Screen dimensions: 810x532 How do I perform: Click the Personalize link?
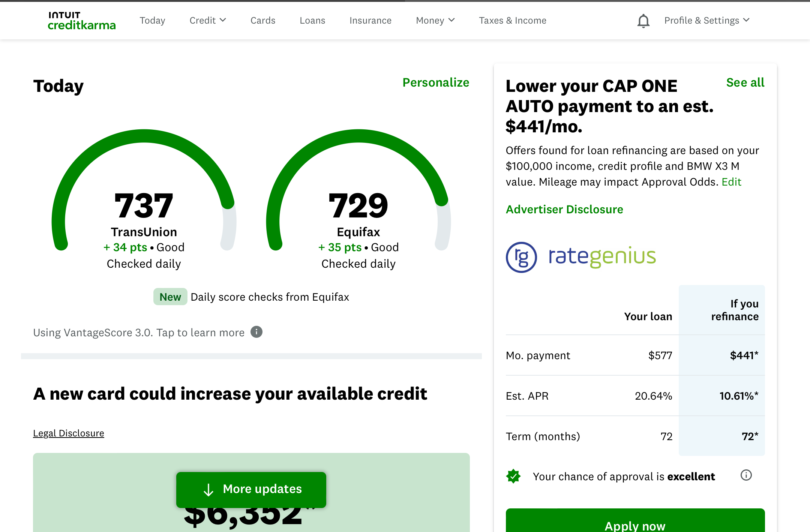(x=436, y=82)
